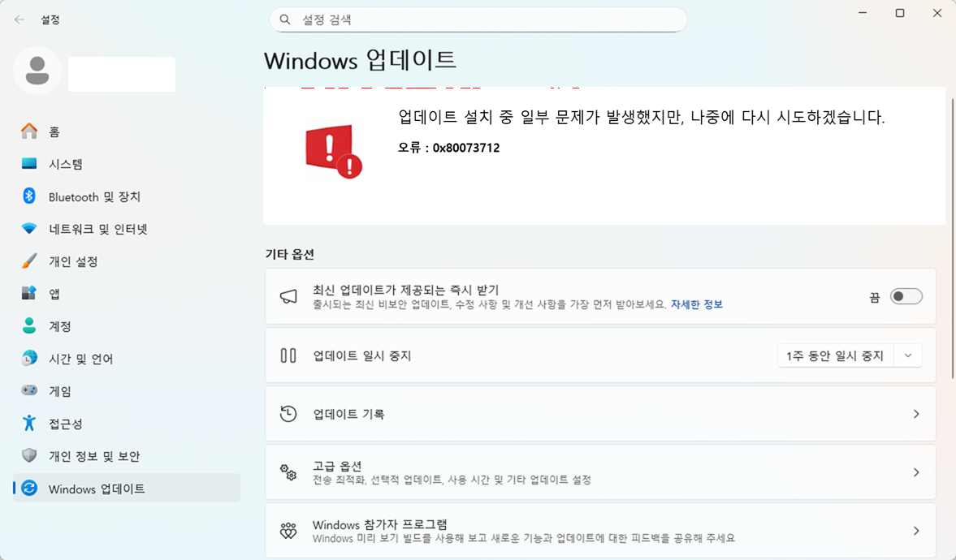Expand Windows 참가자 프로그램 chevron
The image size is (956, 560).
(915, 531)
